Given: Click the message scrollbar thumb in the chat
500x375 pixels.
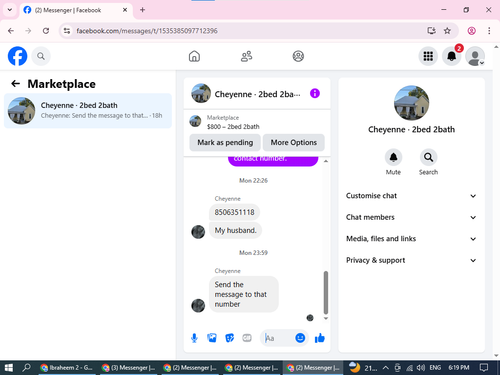Looking at the screenshot, I should pos(326,292).
